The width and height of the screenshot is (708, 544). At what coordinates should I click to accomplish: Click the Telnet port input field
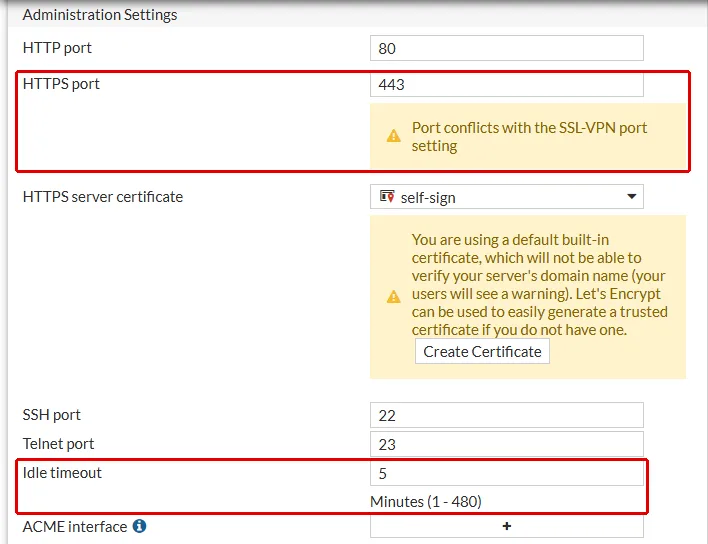pyautogui.click(x=507, y=444)
